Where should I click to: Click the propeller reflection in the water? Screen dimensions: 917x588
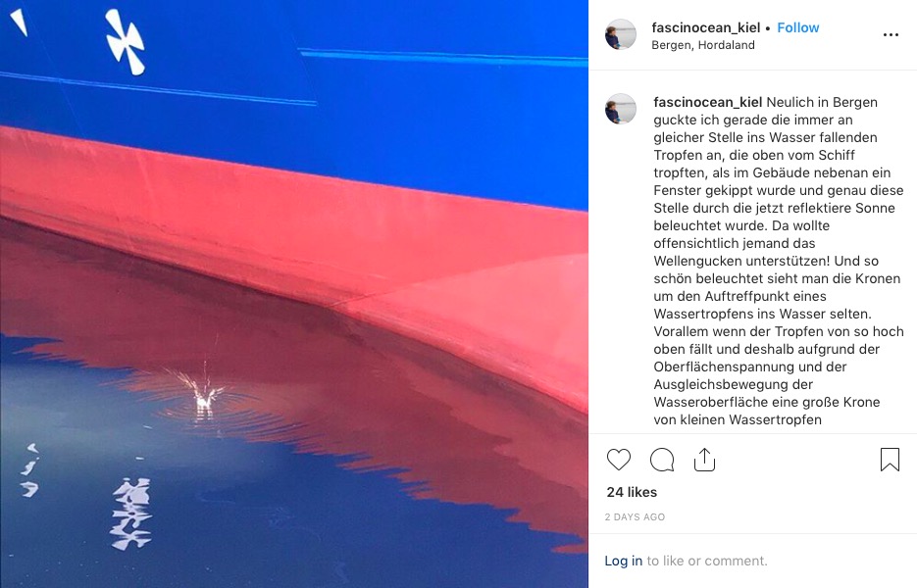pyautogui.click(x=131, y=514)
